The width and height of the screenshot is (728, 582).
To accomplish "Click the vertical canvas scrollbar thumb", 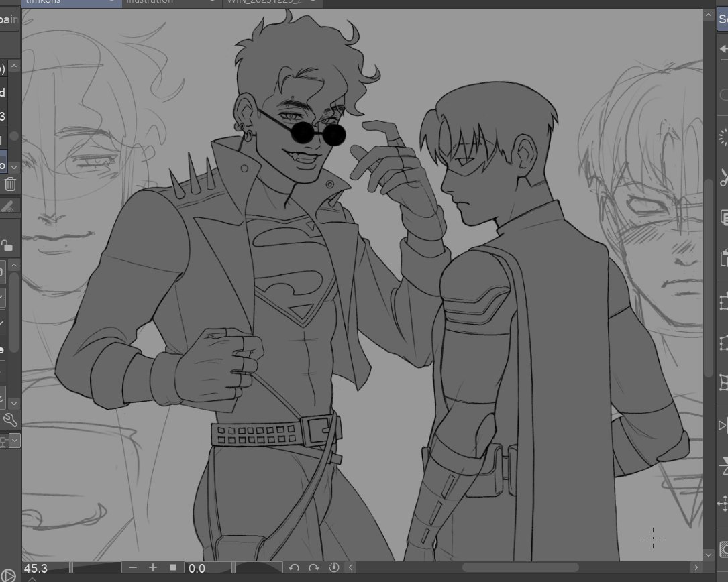I will pos(708,278).
